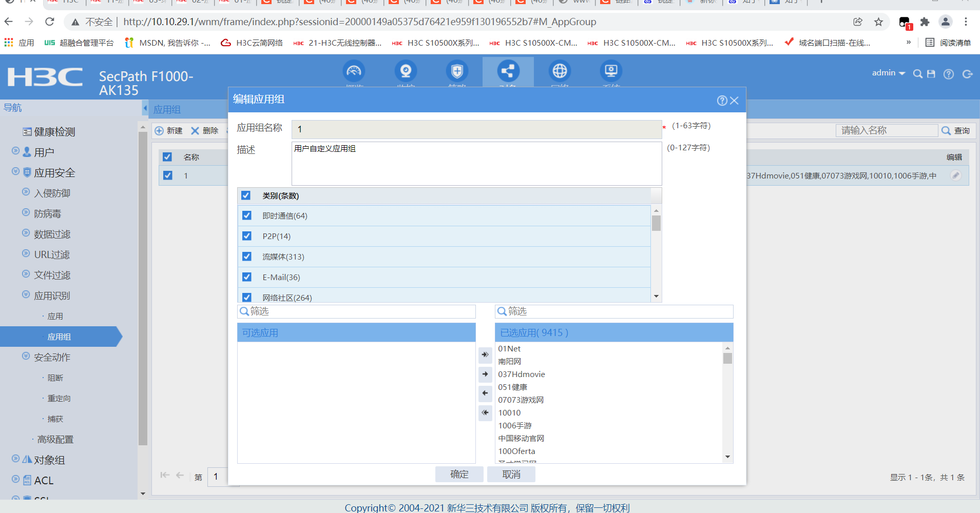This screenshot has width=980, height=513.
Task: Expand the 用户 navigation node
Action: (15, 151)
